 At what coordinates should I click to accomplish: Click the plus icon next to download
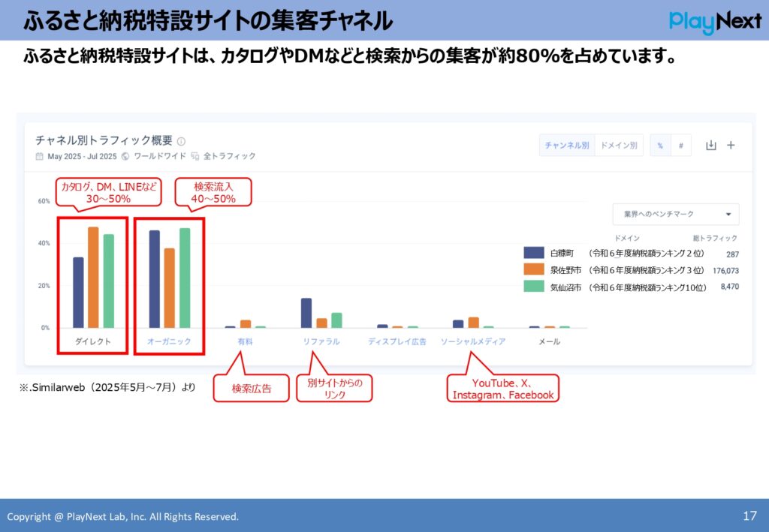(731, 145)
